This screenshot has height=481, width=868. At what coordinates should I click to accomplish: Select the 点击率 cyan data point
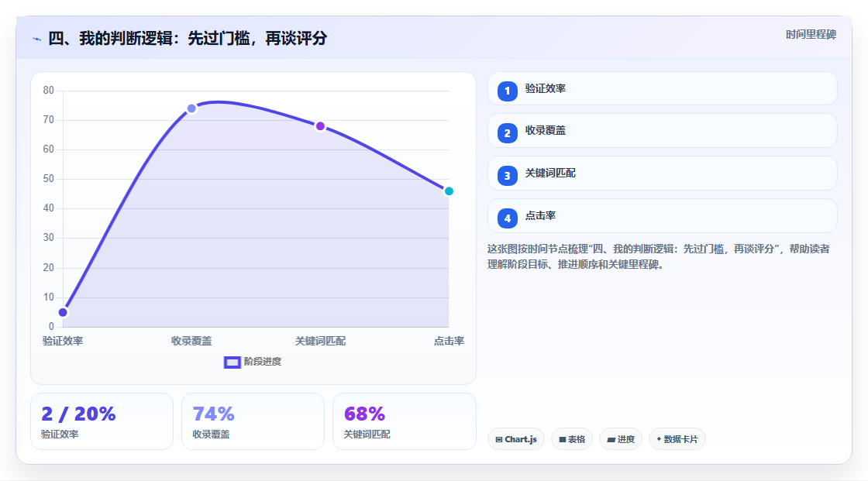point(449,191)
